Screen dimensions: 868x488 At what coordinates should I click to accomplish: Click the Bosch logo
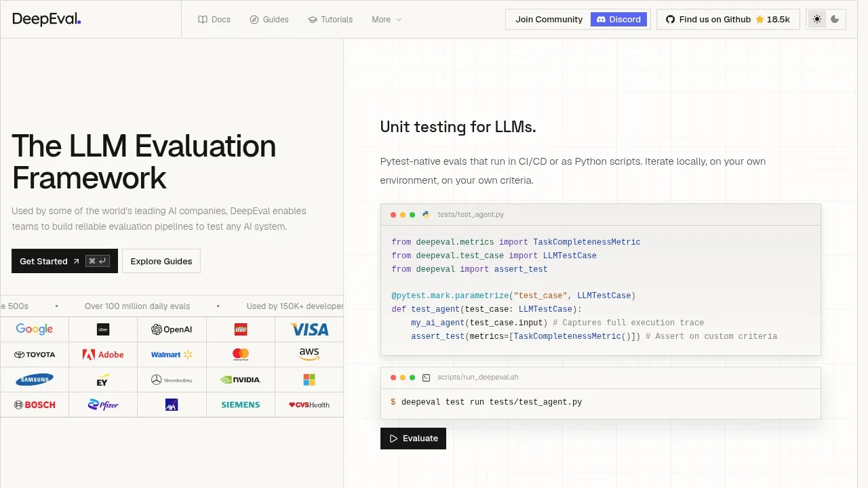tap(35, 405)
